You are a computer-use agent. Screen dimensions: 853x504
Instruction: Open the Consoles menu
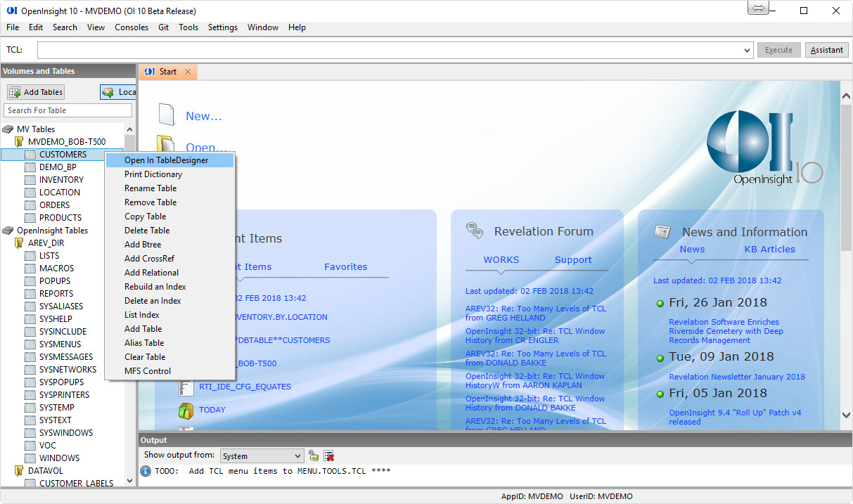(x=132, y=27)
